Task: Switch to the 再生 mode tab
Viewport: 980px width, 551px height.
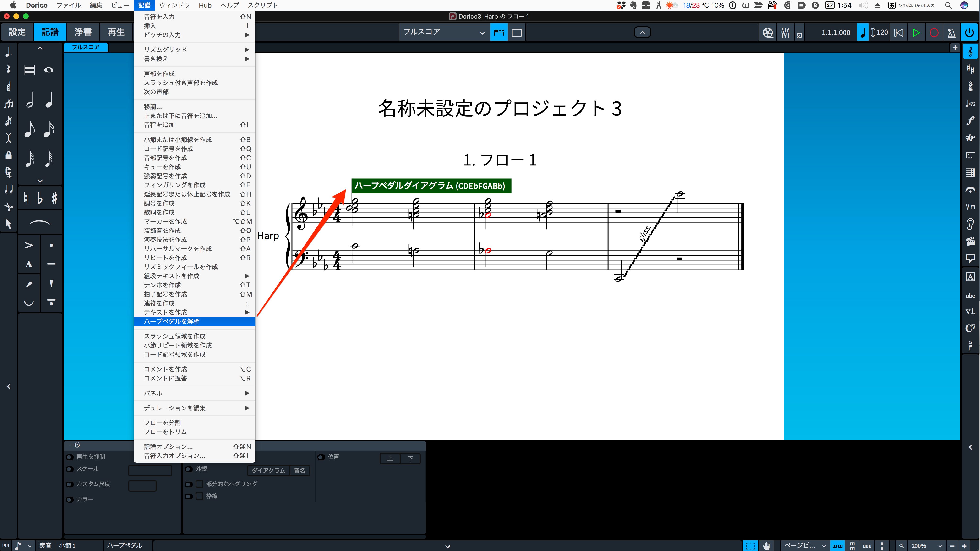Action: coord(116,32)
